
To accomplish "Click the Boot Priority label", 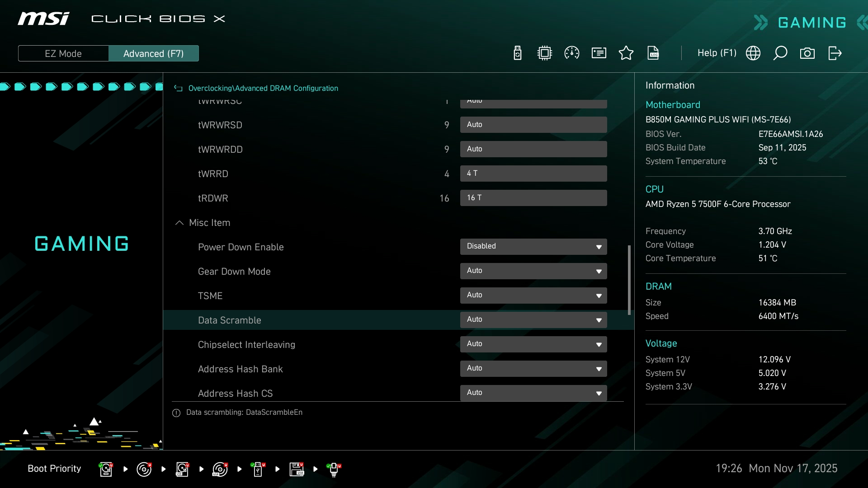I will (x=54, y=469).
